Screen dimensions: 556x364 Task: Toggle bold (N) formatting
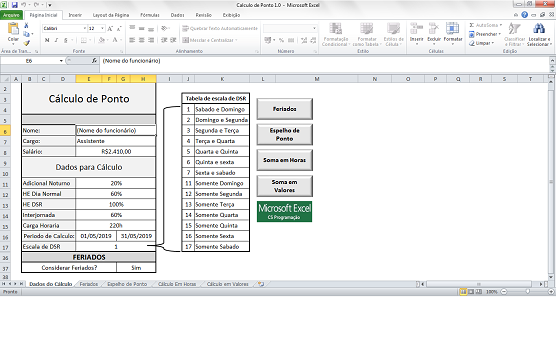[x=47, y=40]
